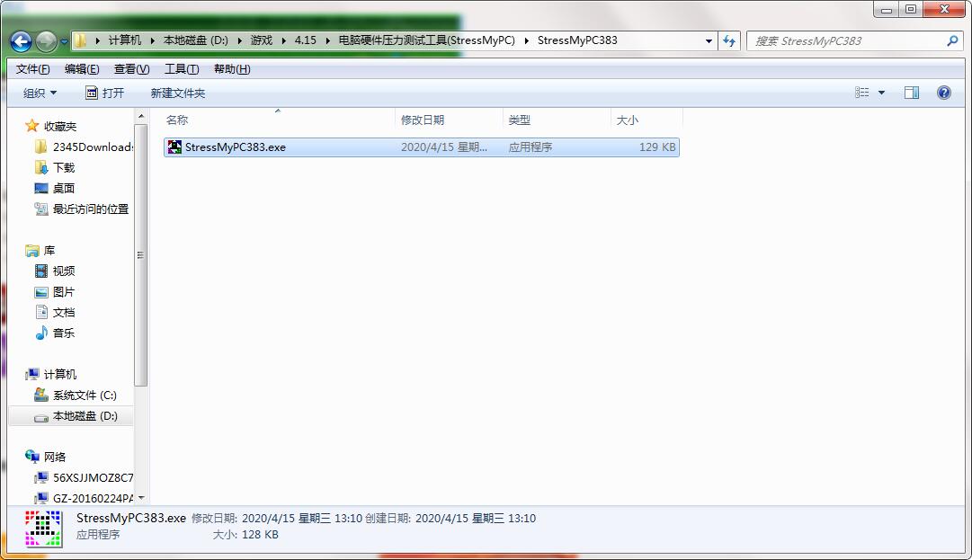The width and height of the screenshot is (972, 560).
Task: Select 网络 in navigation pane
Action: (x=45, y=458)
